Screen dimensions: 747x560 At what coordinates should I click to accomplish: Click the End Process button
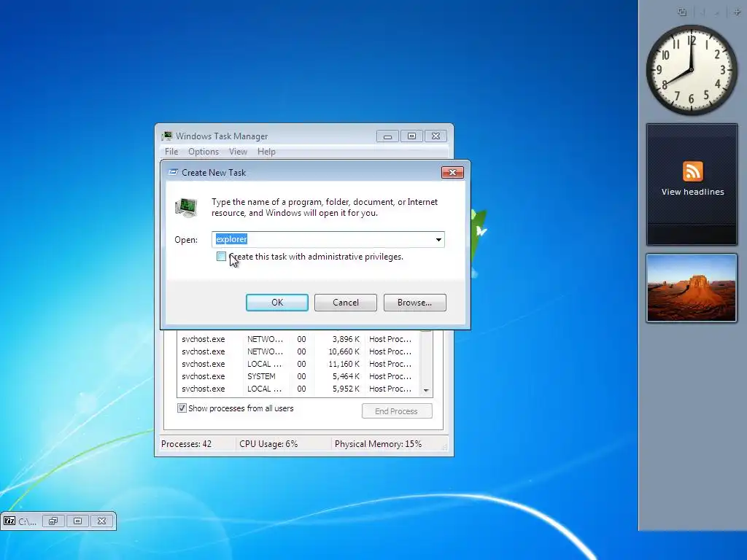coord(396,411)
